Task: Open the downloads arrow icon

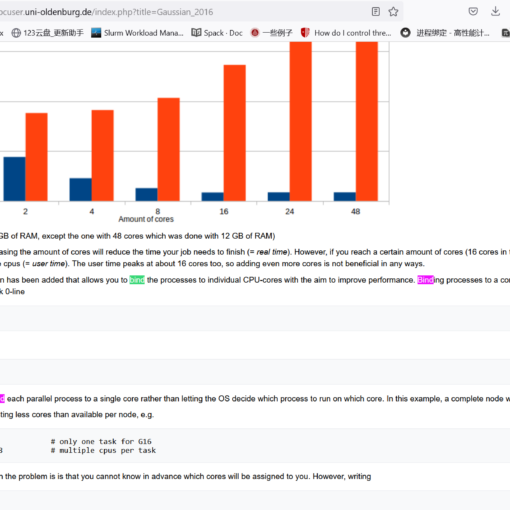Action: click(496, 12)
